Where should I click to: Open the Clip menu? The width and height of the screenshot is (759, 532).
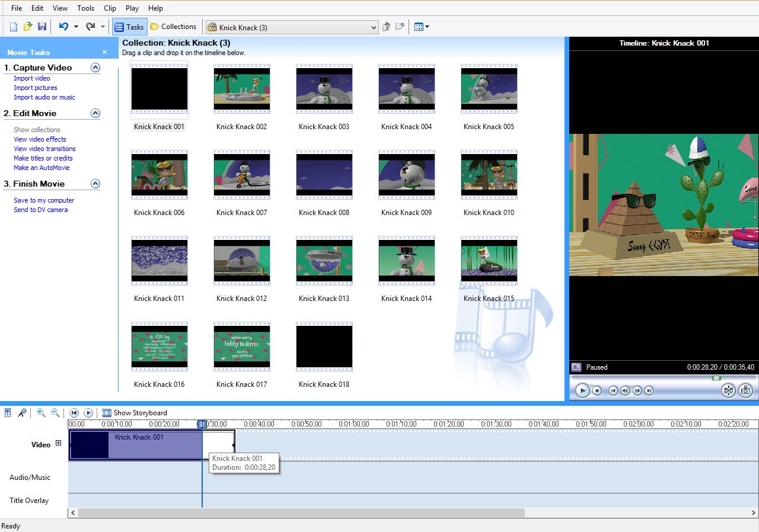(x=110, y=8)
